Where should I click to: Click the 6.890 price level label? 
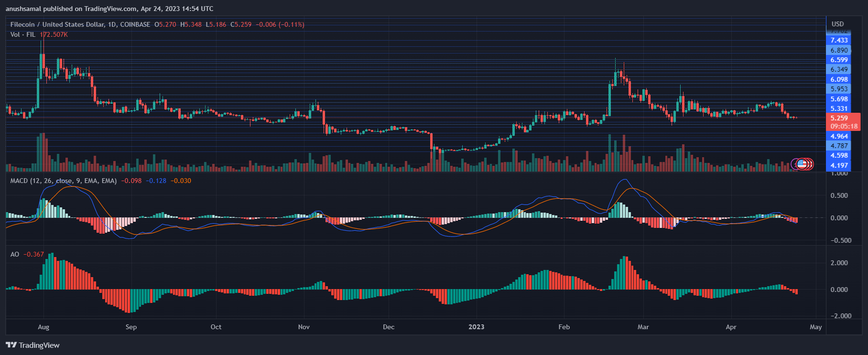pyautogui.click(x=839, y=50)
